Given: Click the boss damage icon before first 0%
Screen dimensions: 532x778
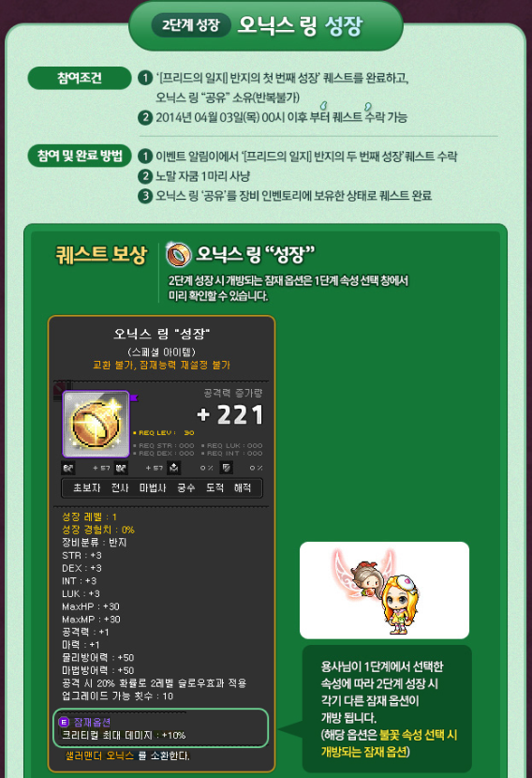Looking at the screenshot, I should click(173, 468).
